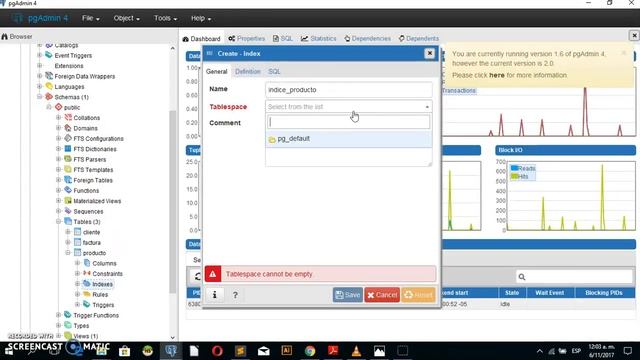Open the Dependents tab
This screenshot has width=640, height=360.
418,38
